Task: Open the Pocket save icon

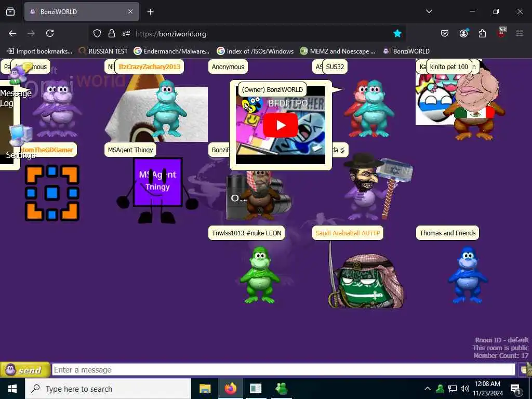Action: (445, 33)
